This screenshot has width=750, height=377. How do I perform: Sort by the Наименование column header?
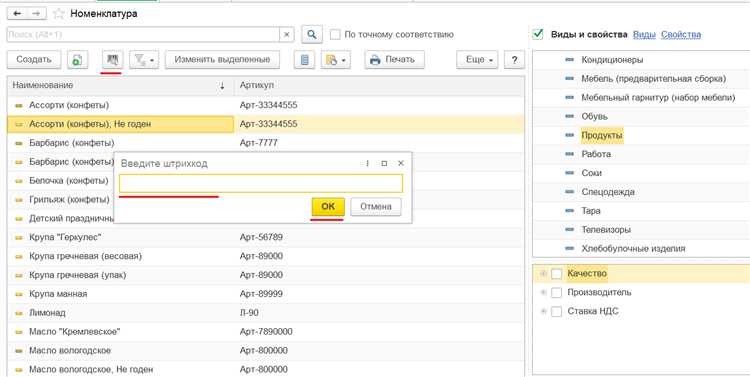pos(121,86)
